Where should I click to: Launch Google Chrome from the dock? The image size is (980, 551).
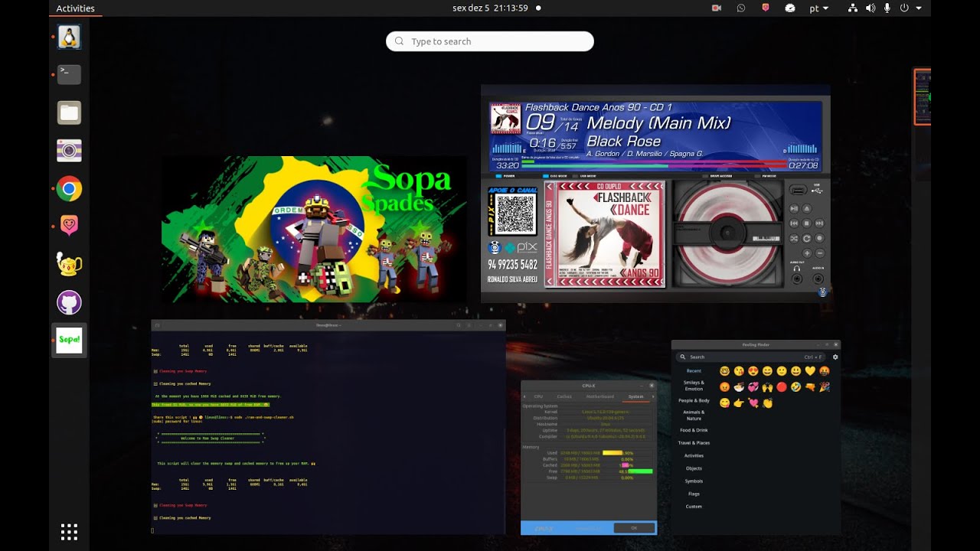[x=69, y=188]
